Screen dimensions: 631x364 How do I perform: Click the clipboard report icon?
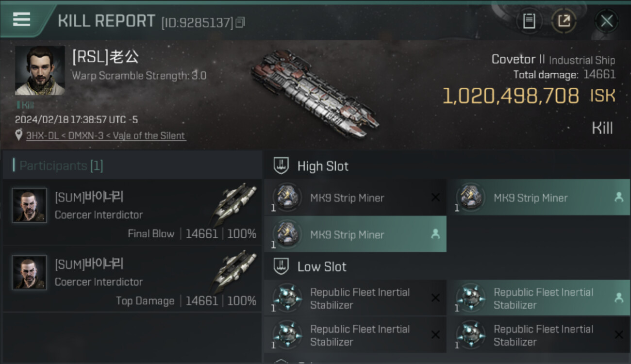529,21
